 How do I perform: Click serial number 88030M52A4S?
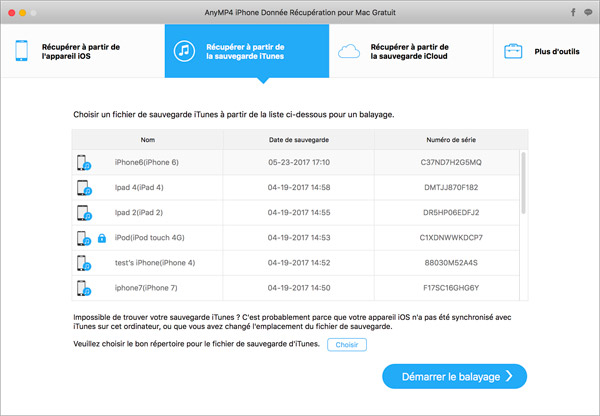click(451, 263)
